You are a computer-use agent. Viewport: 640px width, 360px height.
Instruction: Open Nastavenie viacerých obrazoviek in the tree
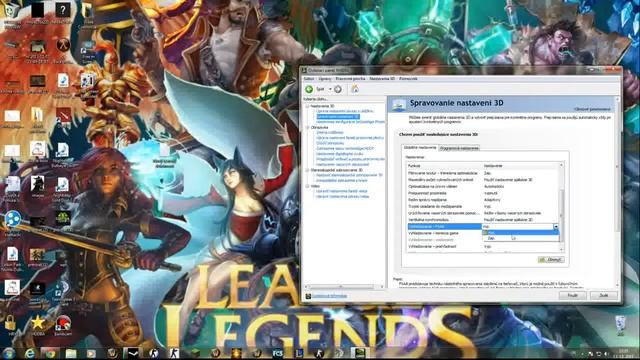[343, 164]
